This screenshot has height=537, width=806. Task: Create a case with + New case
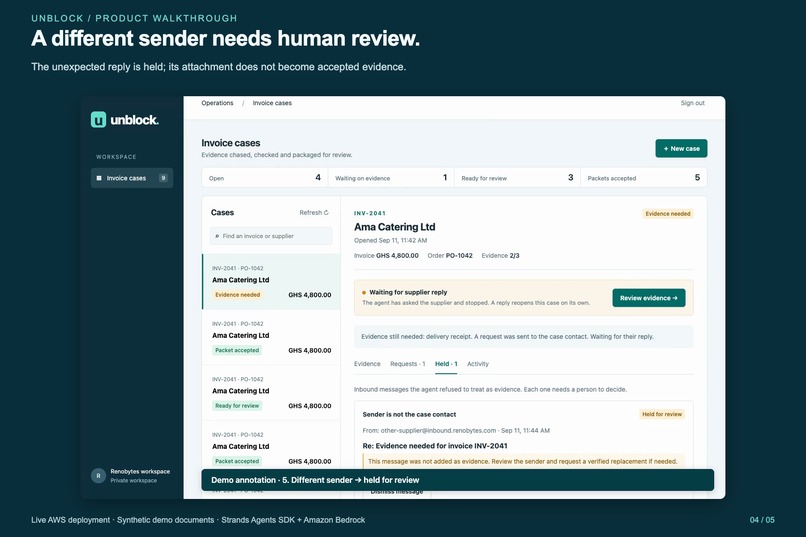pyautogui.click(x=681, y=149)
